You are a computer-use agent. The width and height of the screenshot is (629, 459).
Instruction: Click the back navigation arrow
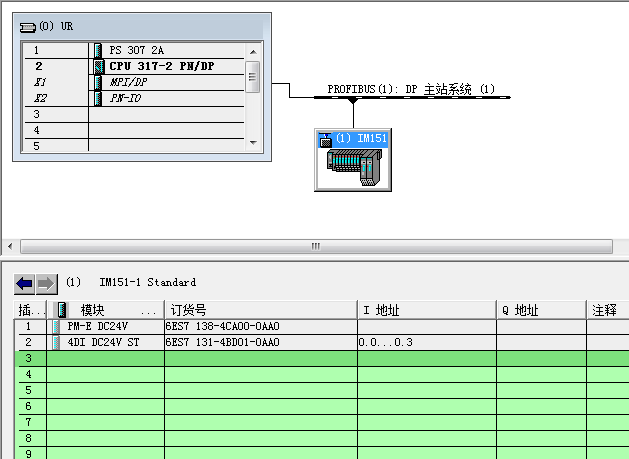point(26,283)
